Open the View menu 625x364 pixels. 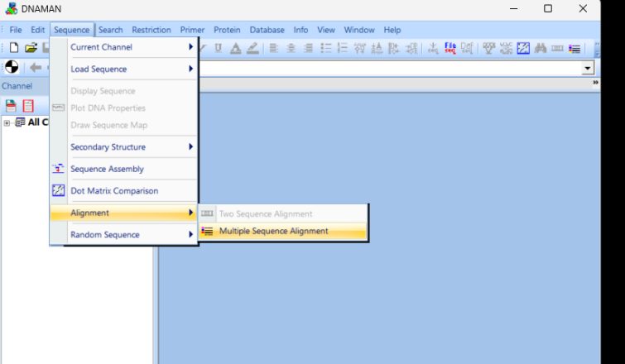tap(326, 30)
